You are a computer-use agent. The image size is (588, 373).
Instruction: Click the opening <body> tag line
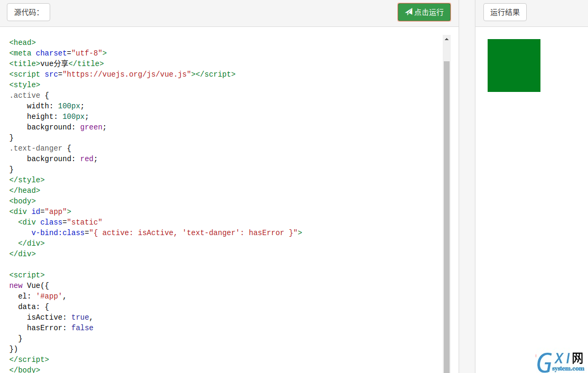pyautogui.click(x=23, y=201)
